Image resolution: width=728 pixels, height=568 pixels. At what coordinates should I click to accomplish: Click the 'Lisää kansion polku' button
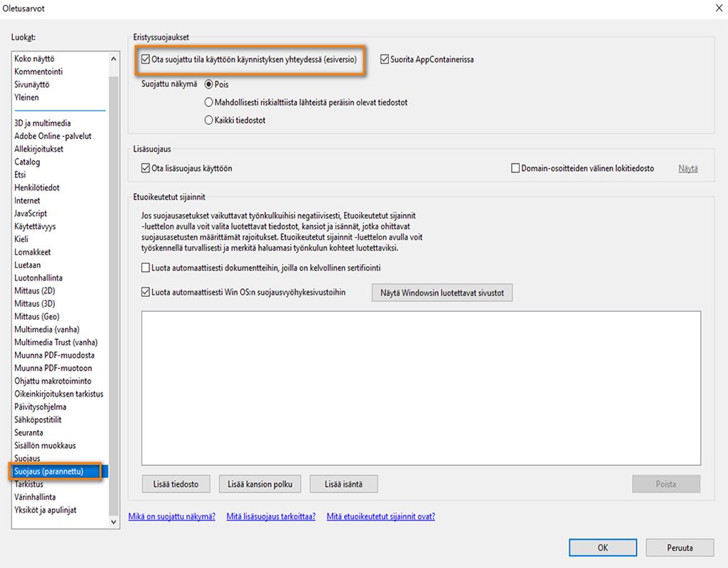coord(260,484)
